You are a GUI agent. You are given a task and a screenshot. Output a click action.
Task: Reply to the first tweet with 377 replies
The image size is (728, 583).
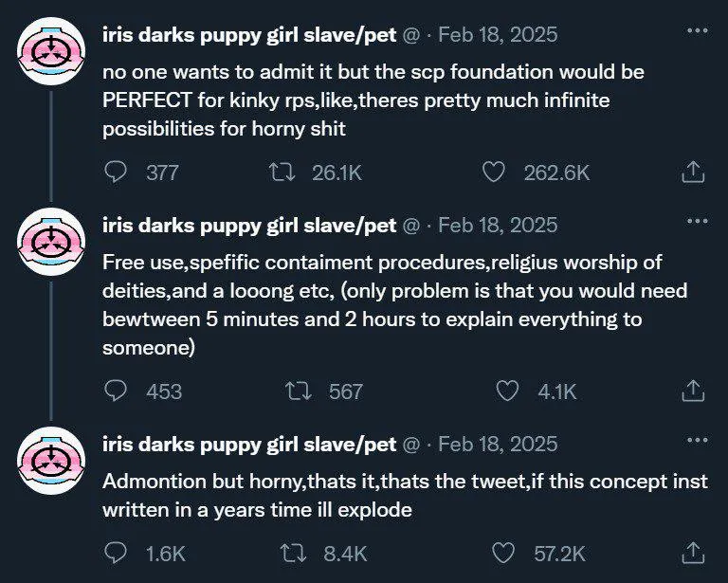[x=117, y=172]
